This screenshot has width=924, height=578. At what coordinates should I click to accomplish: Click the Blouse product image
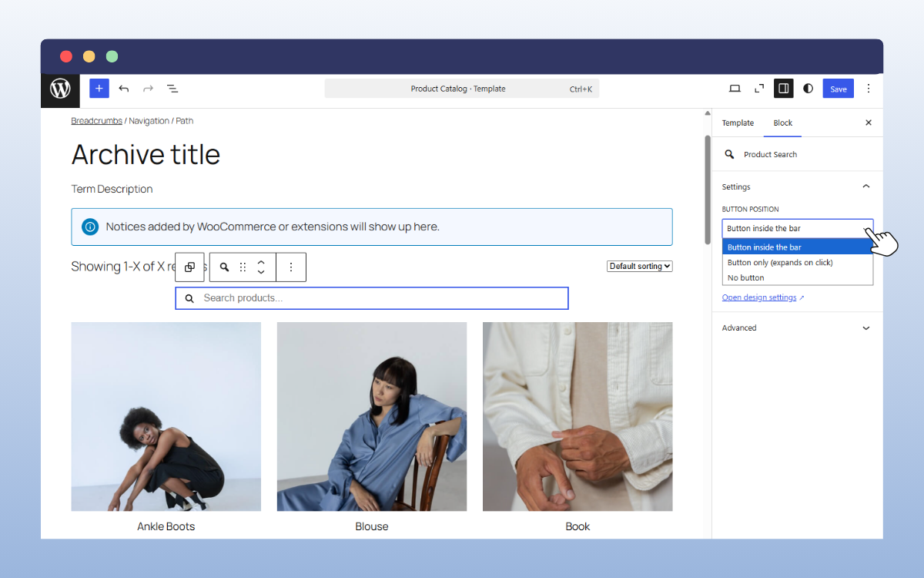[372, 416]
